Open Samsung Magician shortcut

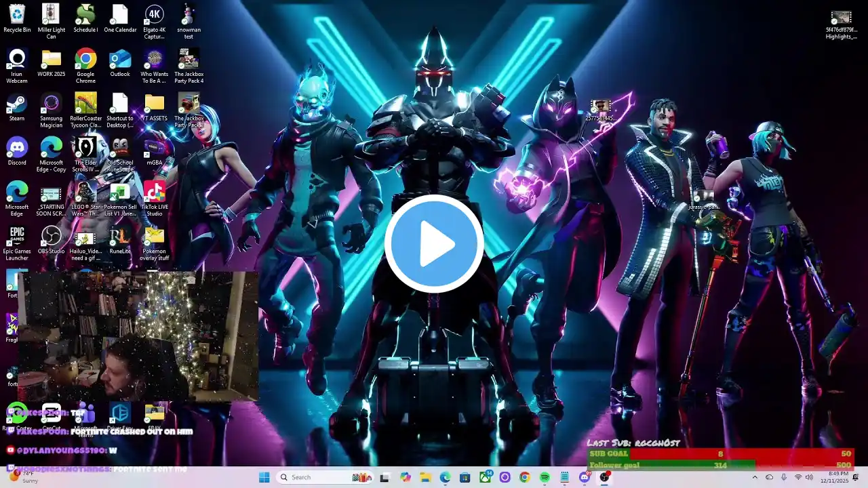[52, 110]
